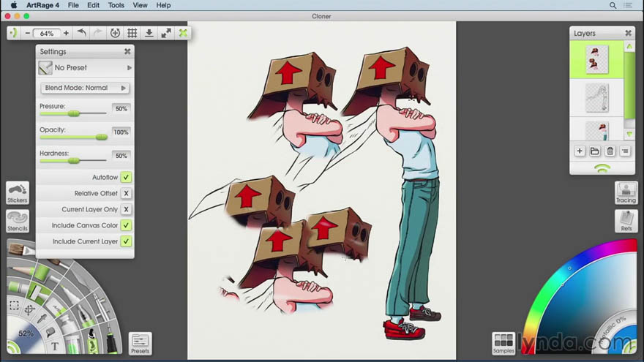Open Spotlight search in menu bar

[x=613, y=5]
